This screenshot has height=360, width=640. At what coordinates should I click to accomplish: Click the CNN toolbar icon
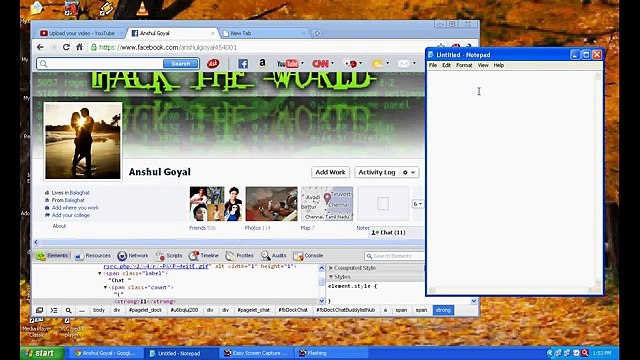320,64
